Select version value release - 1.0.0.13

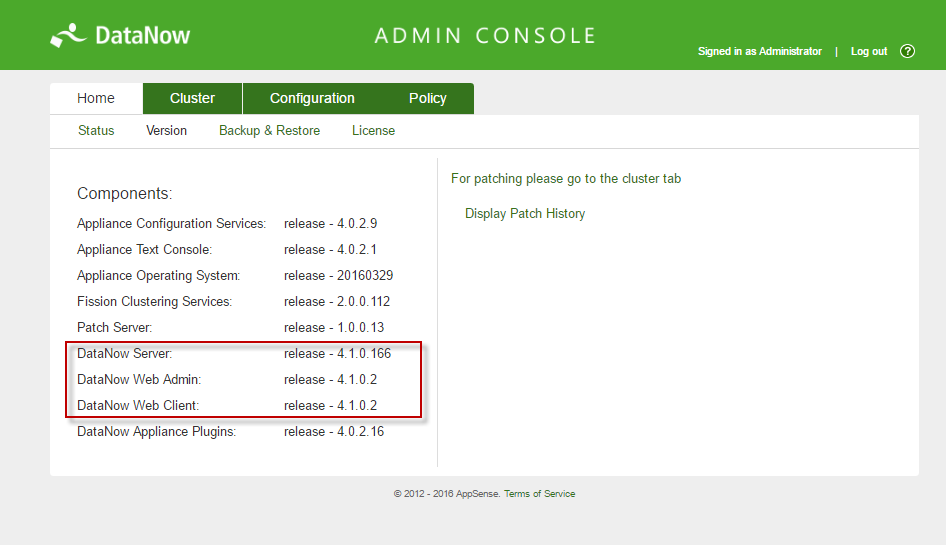pos(334,327)
